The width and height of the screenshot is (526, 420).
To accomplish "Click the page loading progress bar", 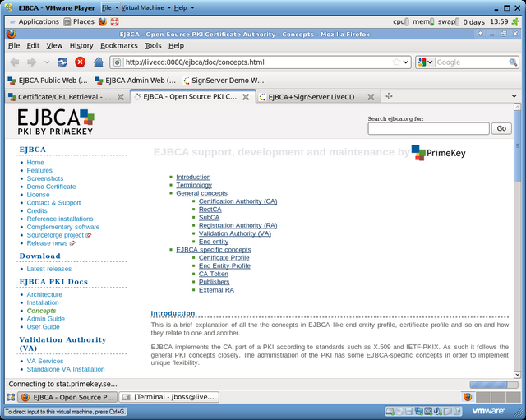I will [x=493, y=385].
